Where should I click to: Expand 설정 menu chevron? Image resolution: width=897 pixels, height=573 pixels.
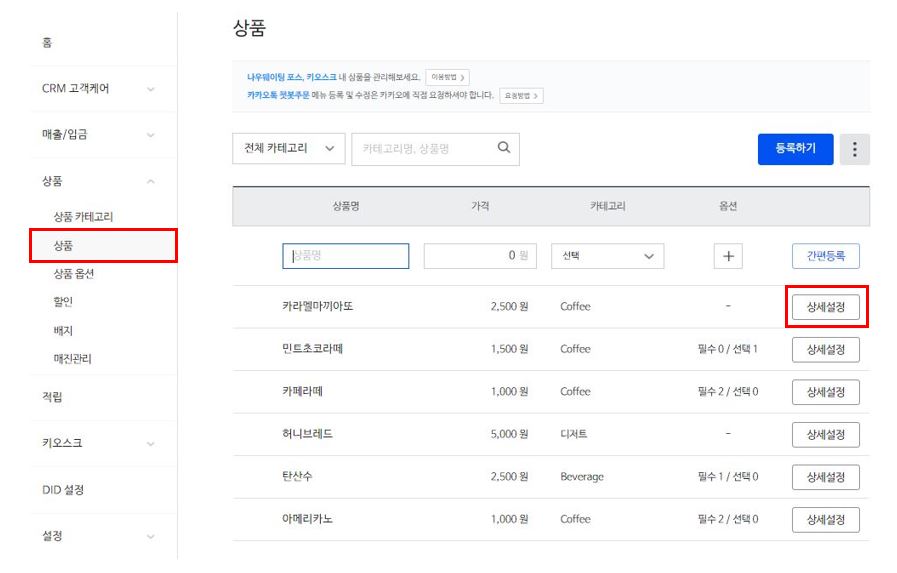pyautogui.click(x=150, y=536)
